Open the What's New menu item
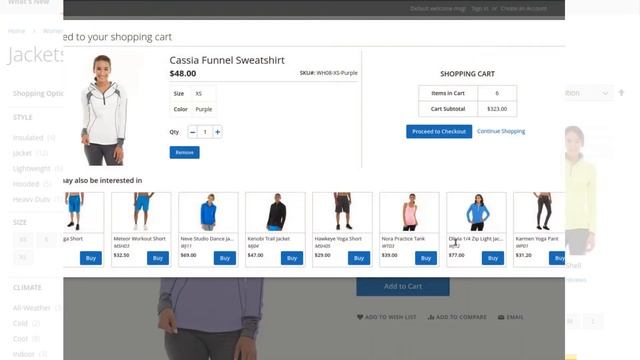 pos(29,2)
